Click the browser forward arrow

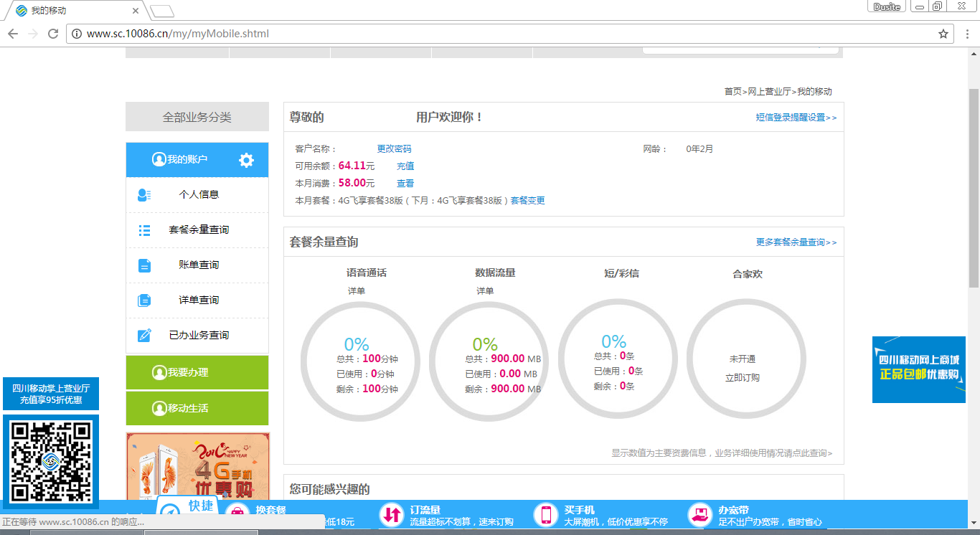33,34
